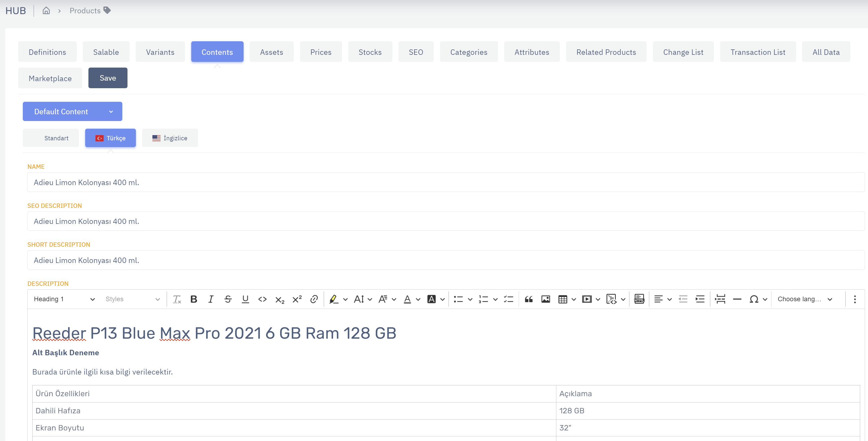Switch to the Salable tab
The height and width of the screenshot is (441, 868).
[106, 52]
